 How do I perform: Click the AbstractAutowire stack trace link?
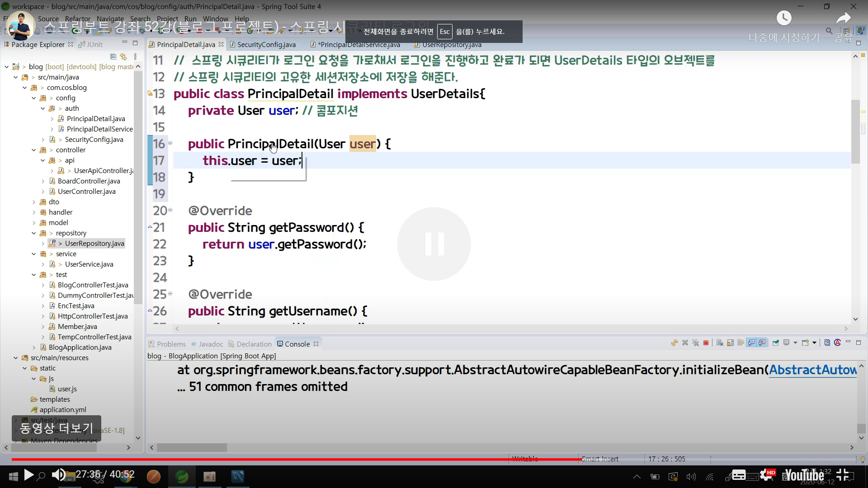[812, 370]
